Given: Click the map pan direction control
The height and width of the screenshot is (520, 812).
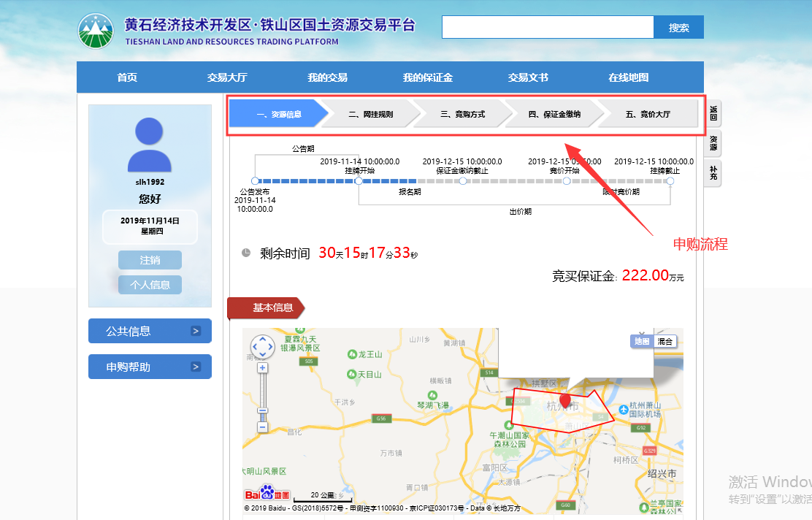Looking at the screenshot, I should 262,348.
